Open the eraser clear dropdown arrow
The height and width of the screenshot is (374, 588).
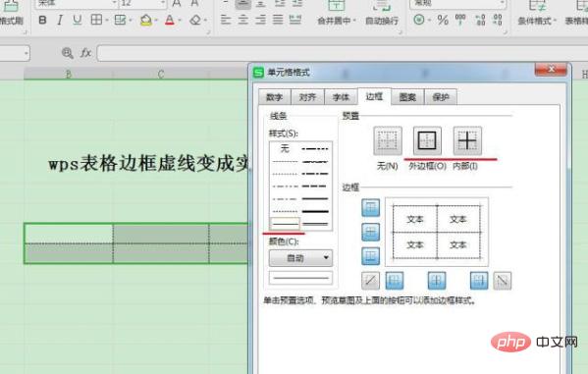(205, 21)
